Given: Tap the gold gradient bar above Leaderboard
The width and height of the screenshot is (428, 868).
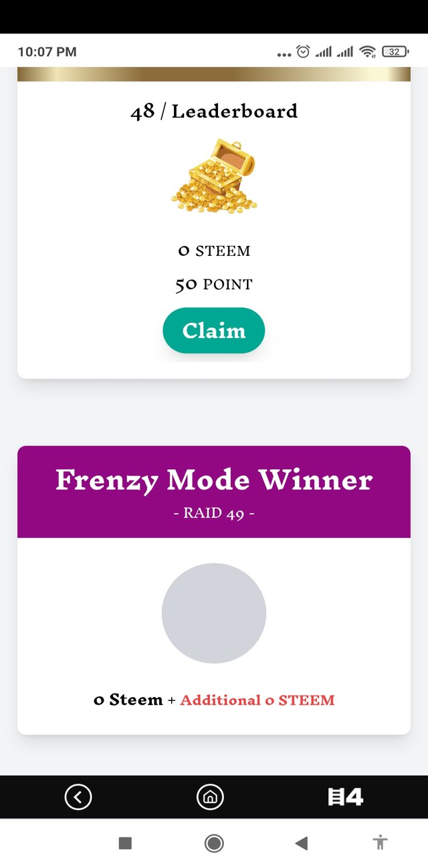Looking at the screenshot, I should pos(214,74).
